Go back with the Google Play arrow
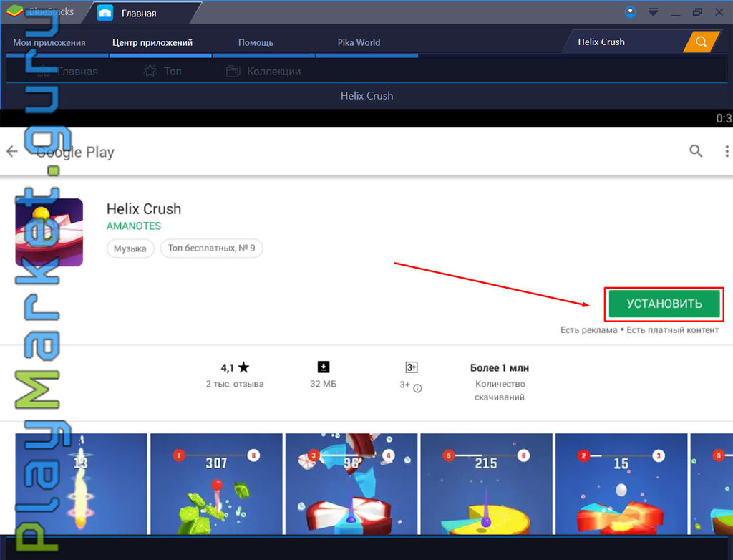 pos(12,151)
